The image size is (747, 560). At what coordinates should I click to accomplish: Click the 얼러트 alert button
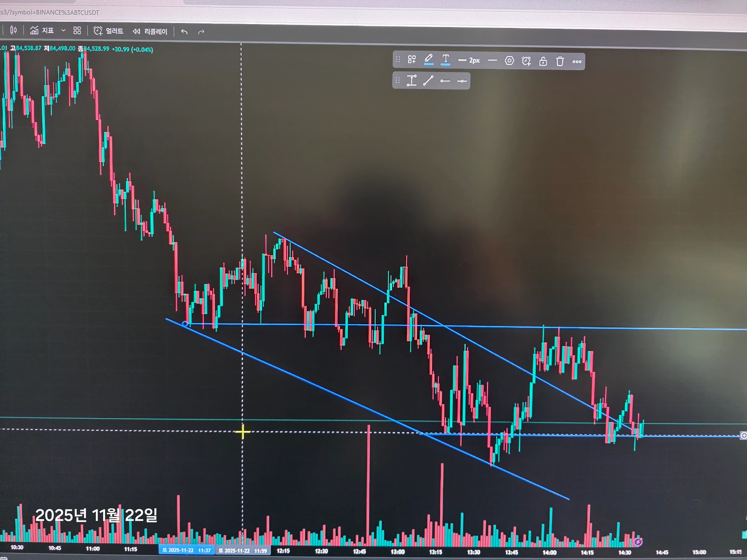pos(109,31)
